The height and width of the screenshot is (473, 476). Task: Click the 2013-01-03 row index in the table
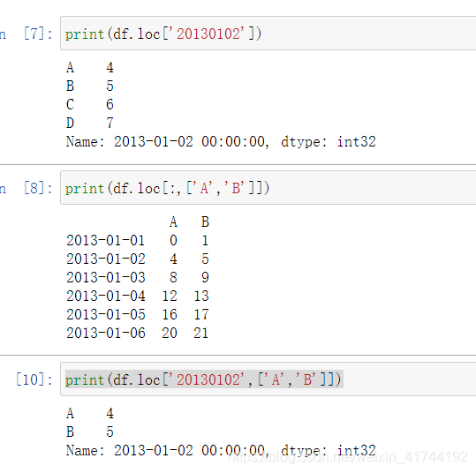tap(106, 278)
